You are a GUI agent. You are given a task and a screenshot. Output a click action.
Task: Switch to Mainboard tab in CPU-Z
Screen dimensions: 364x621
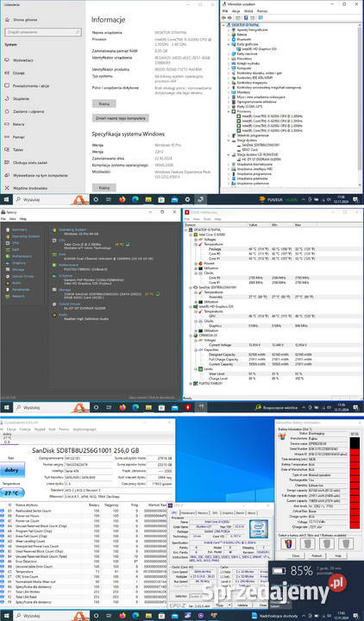click(x=188, y=513)
